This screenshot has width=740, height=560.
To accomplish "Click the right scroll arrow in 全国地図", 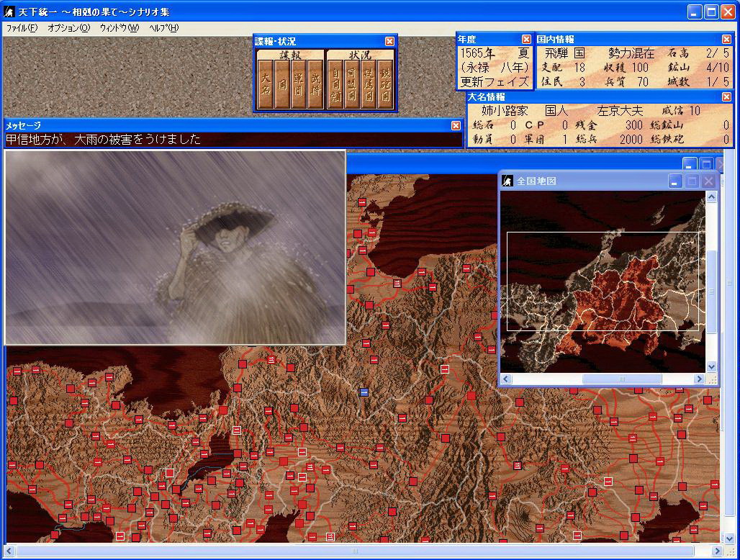I will (x=698, y=379).
